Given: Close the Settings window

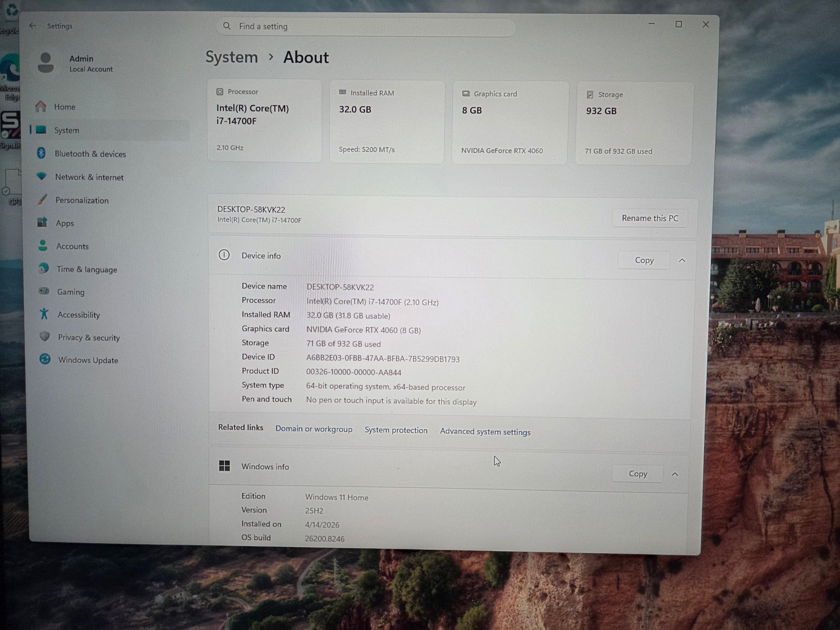Looking at the screenshot, I should [705, 25].
